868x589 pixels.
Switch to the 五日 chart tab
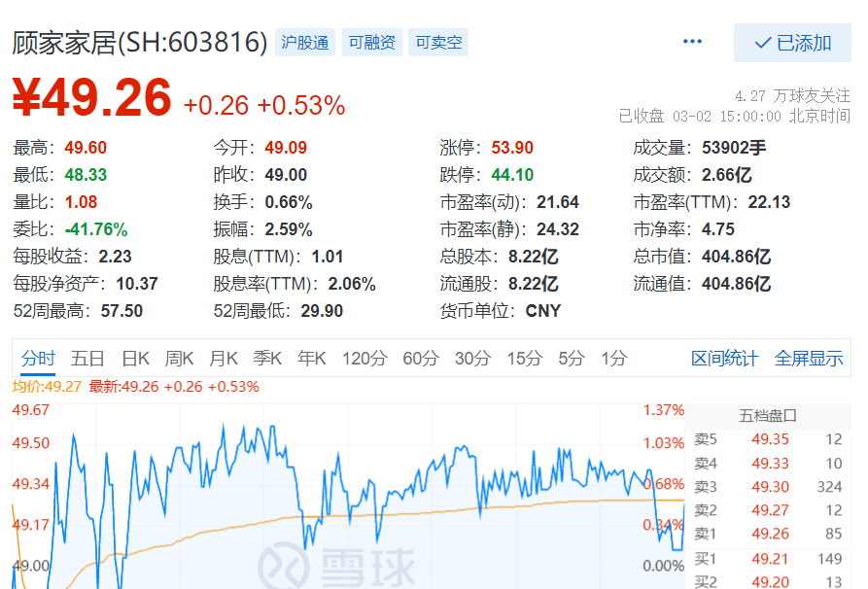pos(87,359)
